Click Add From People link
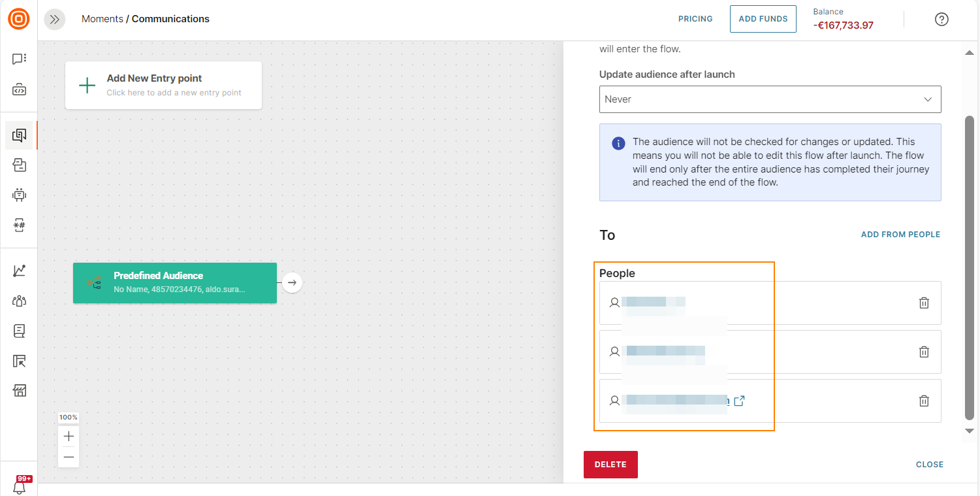Image resolution: width=980 pixels, height=496 pixels. coord(900,235)
